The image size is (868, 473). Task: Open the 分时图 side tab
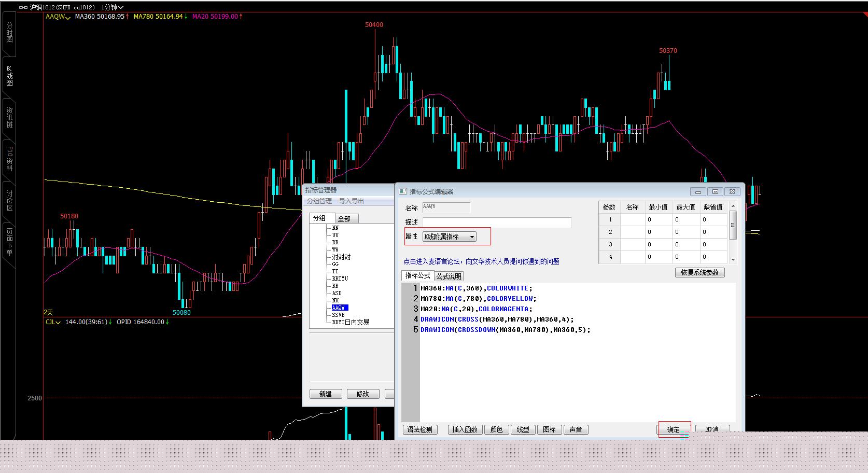[9, 32]
